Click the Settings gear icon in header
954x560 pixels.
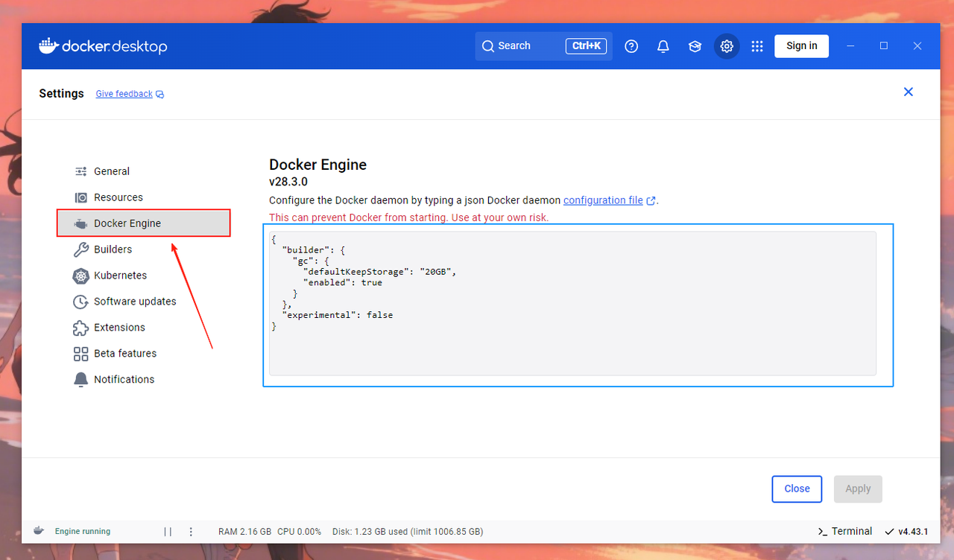tap(727, 46)
